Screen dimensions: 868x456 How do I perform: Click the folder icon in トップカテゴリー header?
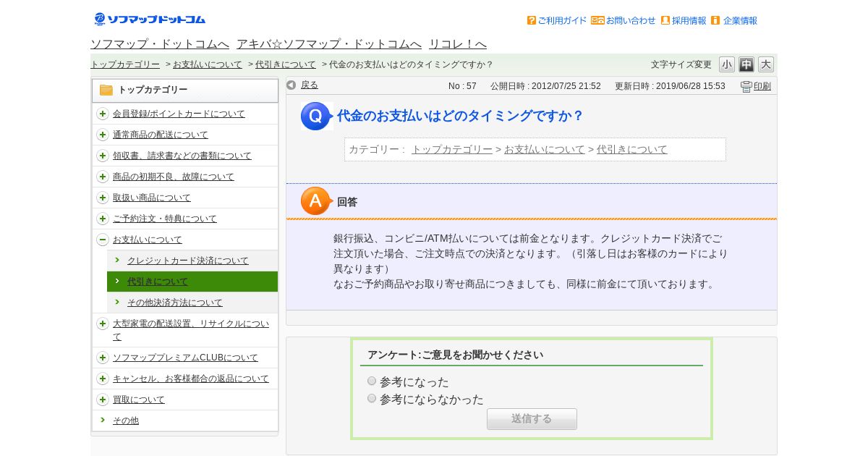coord(106,90)
